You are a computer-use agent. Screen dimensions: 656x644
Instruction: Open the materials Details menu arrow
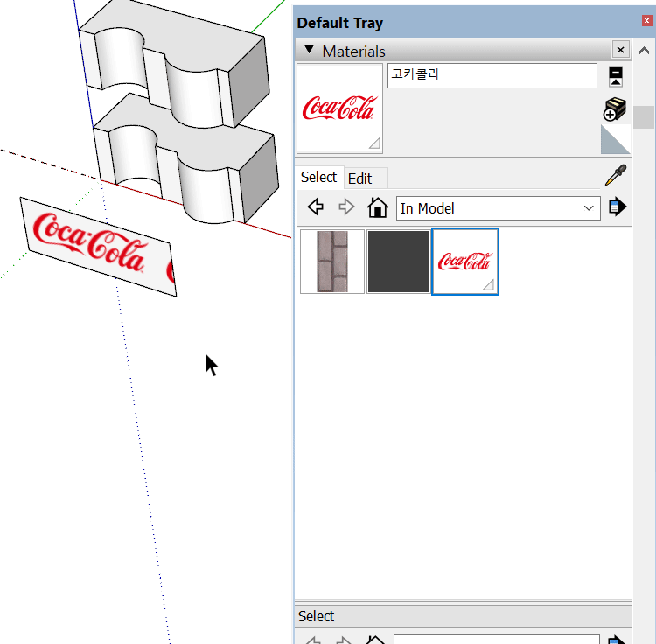point(618,206)
